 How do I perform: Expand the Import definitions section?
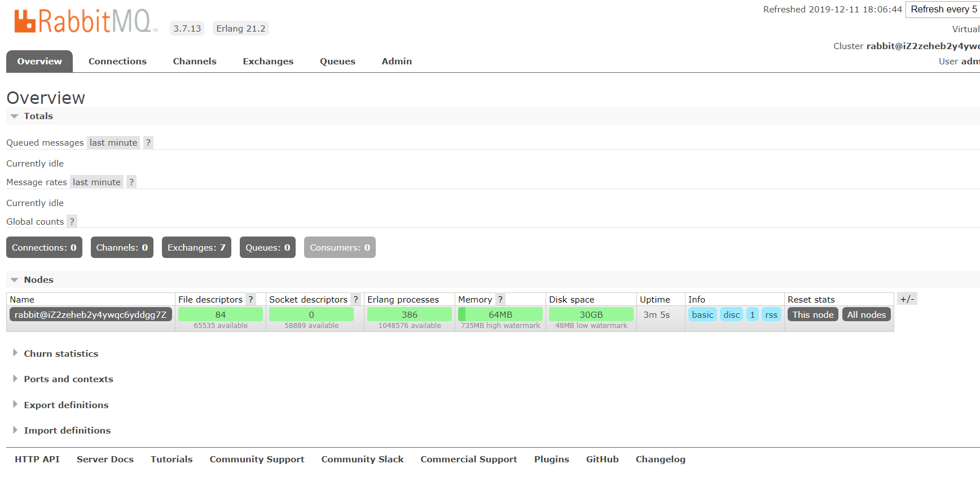pos(62,431)
